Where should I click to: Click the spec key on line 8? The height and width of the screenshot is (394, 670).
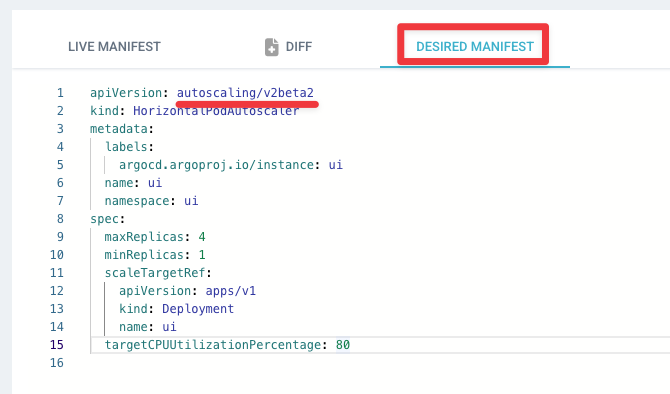104,219
